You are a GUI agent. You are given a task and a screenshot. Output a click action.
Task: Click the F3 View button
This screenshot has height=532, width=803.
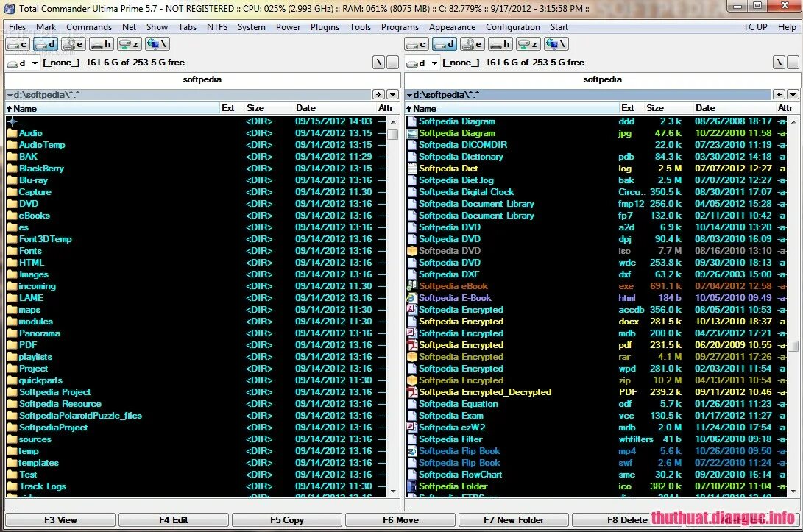pyautogui.click(x=60, y=519)
